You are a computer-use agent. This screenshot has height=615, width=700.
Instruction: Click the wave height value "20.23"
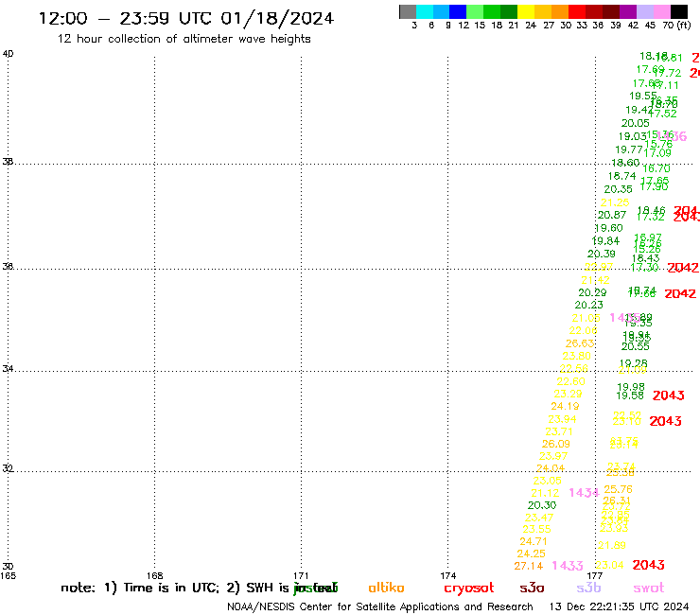[588, 305]
